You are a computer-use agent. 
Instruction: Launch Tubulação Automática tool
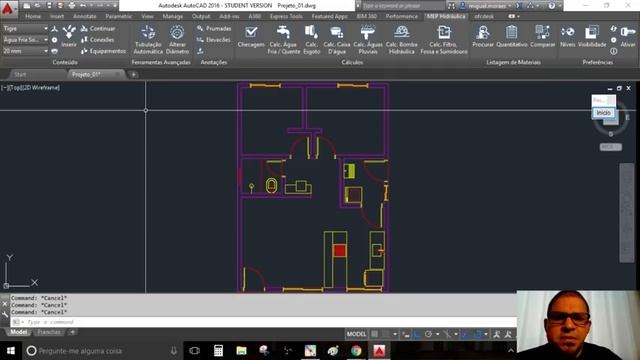click(148, 40)
